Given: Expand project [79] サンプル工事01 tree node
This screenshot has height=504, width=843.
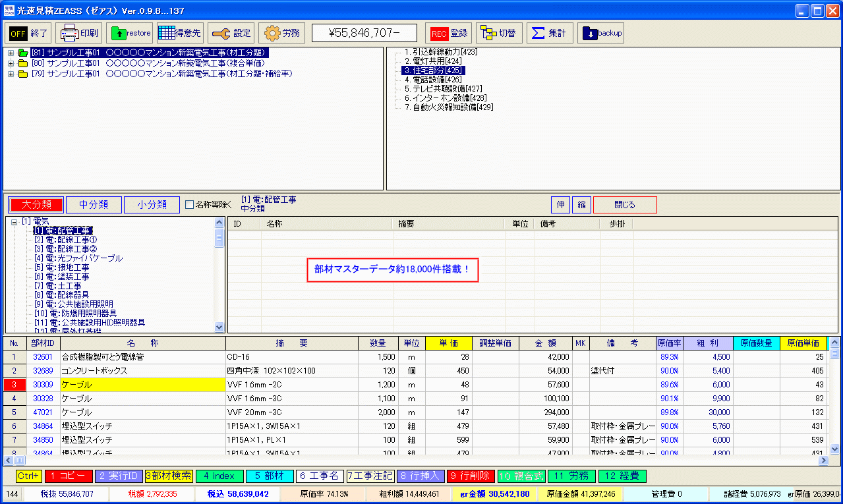Looking at the screenshot, I should click(x=11, y=74).
